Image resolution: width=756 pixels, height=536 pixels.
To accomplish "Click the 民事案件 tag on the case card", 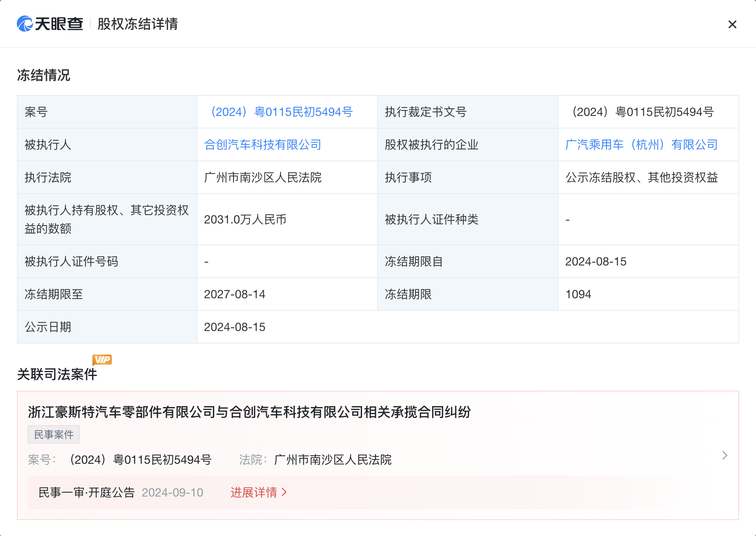I will [x=54, y=435].
